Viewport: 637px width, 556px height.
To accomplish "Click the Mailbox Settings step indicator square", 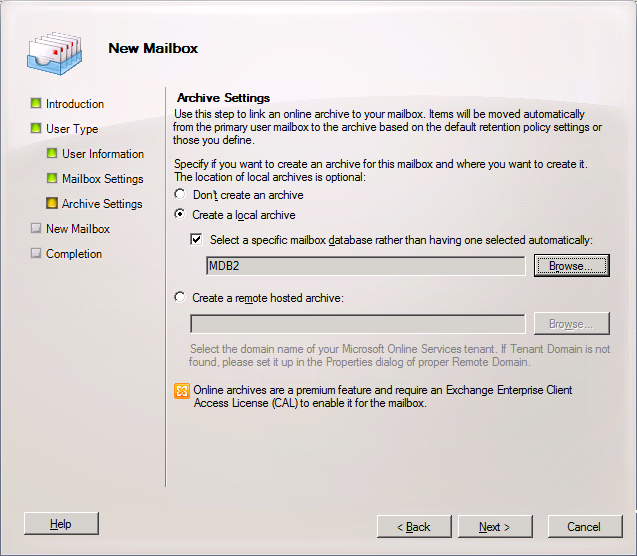I will 52,178.
